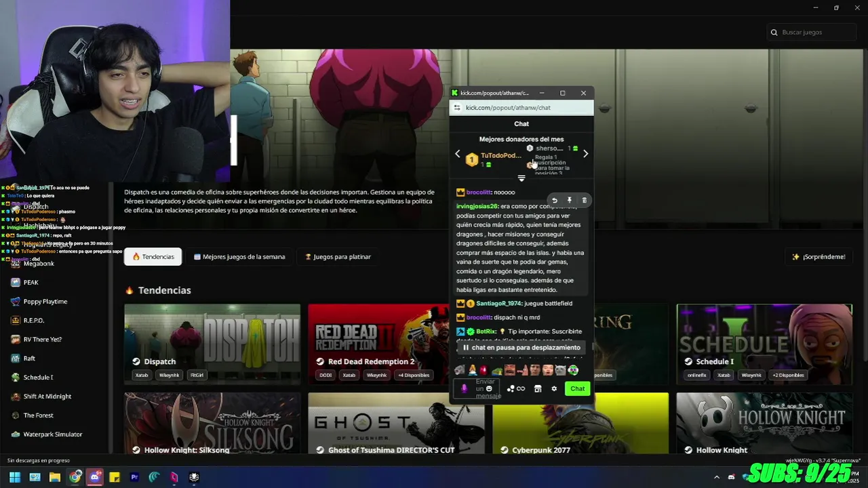Switch to Juegos para platinar tab
The image size is (868, 488).
coord(338,257)
